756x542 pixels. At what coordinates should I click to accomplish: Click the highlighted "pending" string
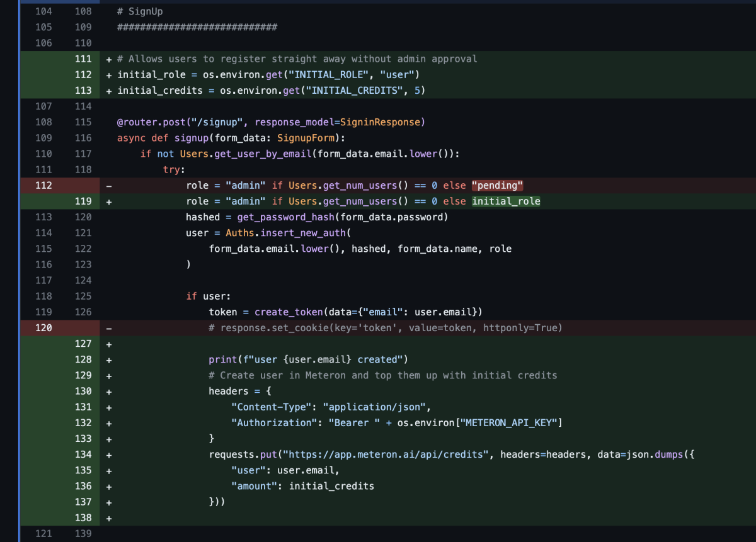pos(498,186)
